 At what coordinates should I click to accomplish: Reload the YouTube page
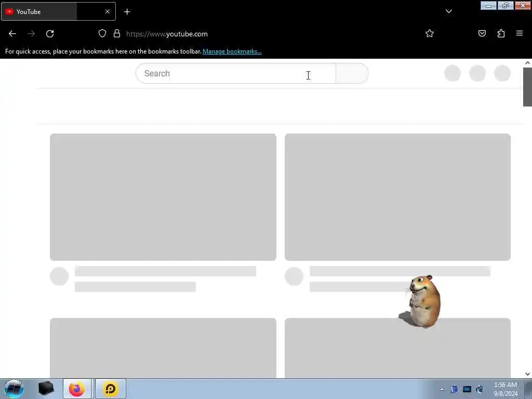[x=50, y=34]
